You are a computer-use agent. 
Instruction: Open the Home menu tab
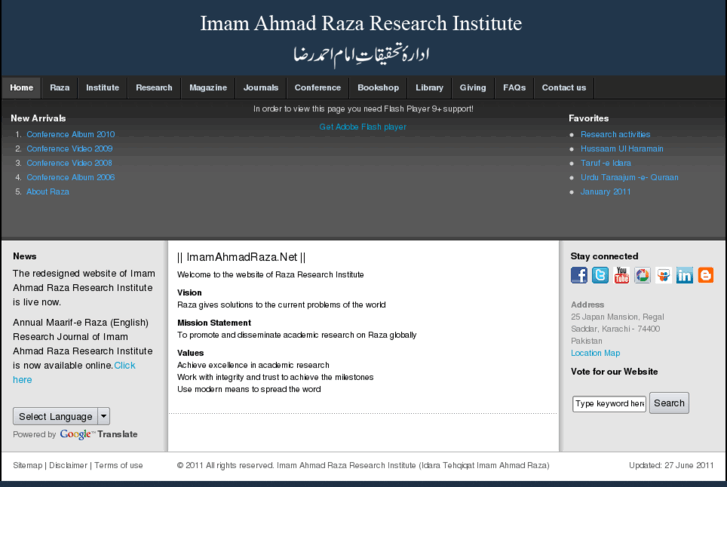(x=21, y=88)
